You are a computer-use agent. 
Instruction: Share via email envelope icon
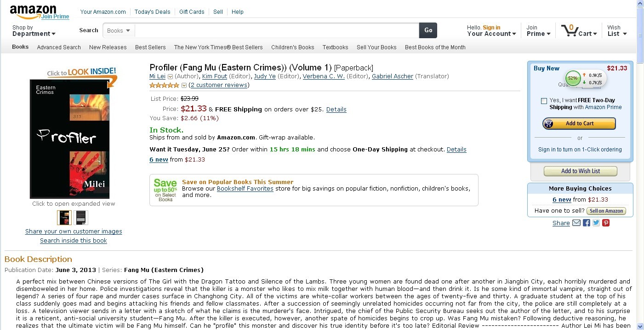click(x=576, y=223)
